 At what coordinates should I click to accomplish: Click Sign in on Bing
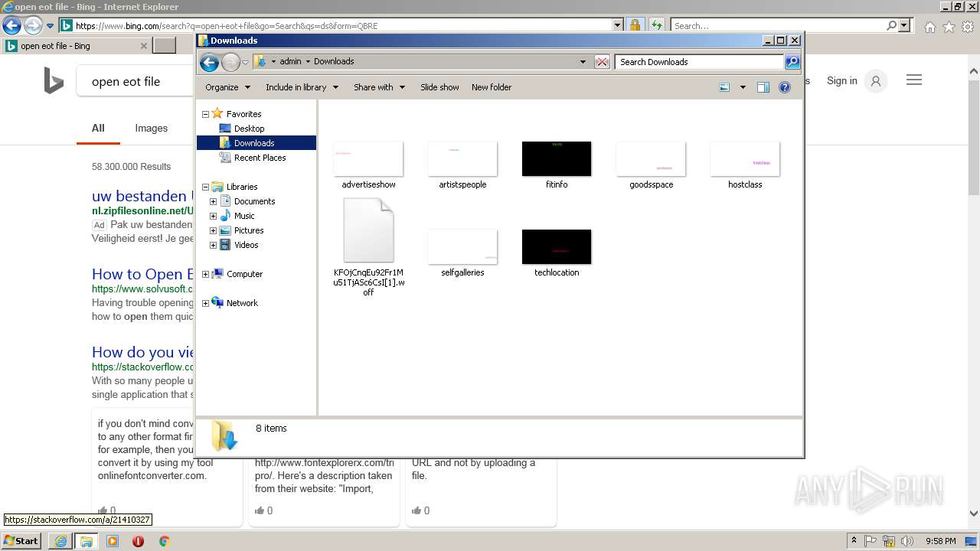click(x=841, y=81)
